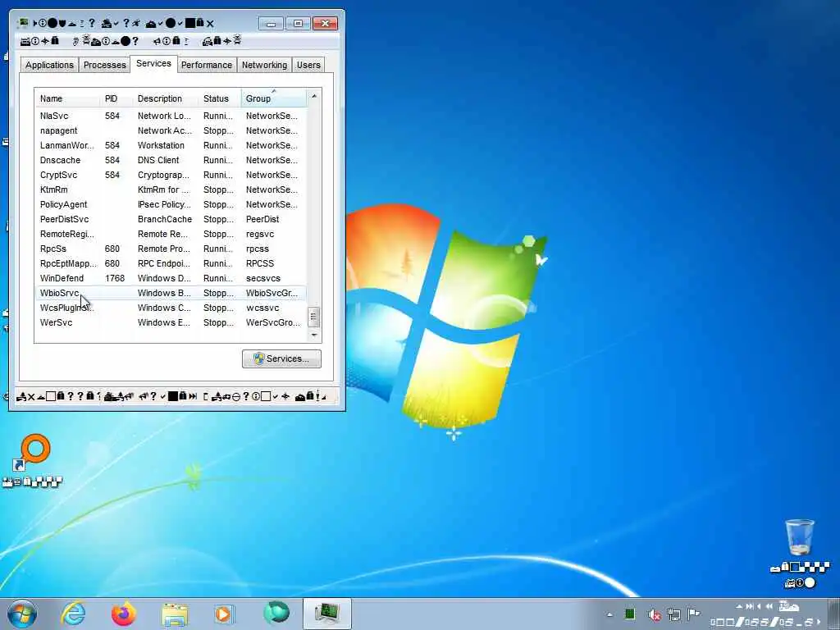Select the Dnscache service row
Viewport: 840px width, 630px height.
pyautogui.click(x=171, y=160)
